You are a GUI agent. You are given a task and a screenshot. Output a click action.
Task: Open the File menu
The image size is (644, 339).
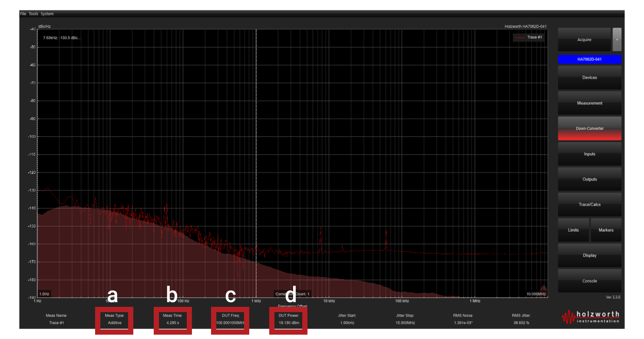(x=23, y=14)
